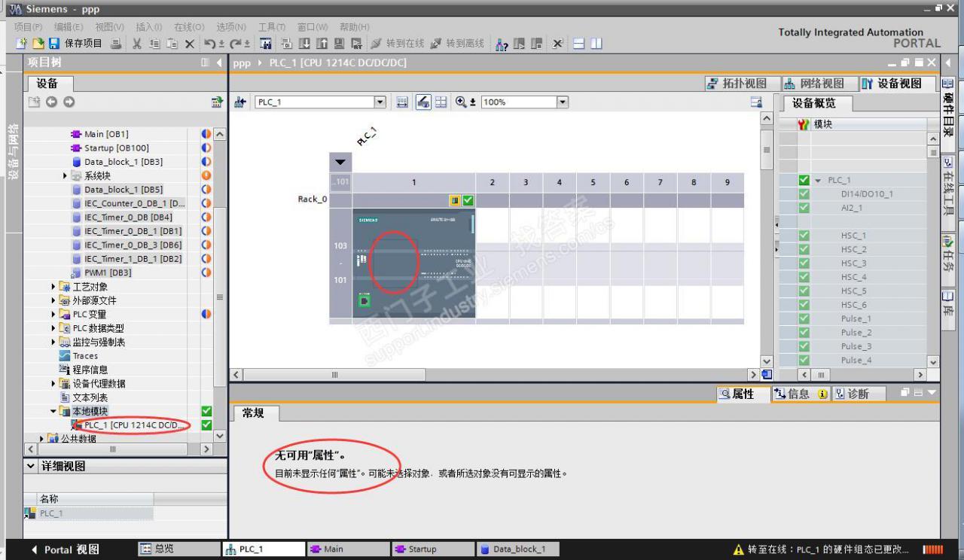Click the network view icon beside PLC_1 combo
This screenshot has height=560, width=964.
click(241, 102)
